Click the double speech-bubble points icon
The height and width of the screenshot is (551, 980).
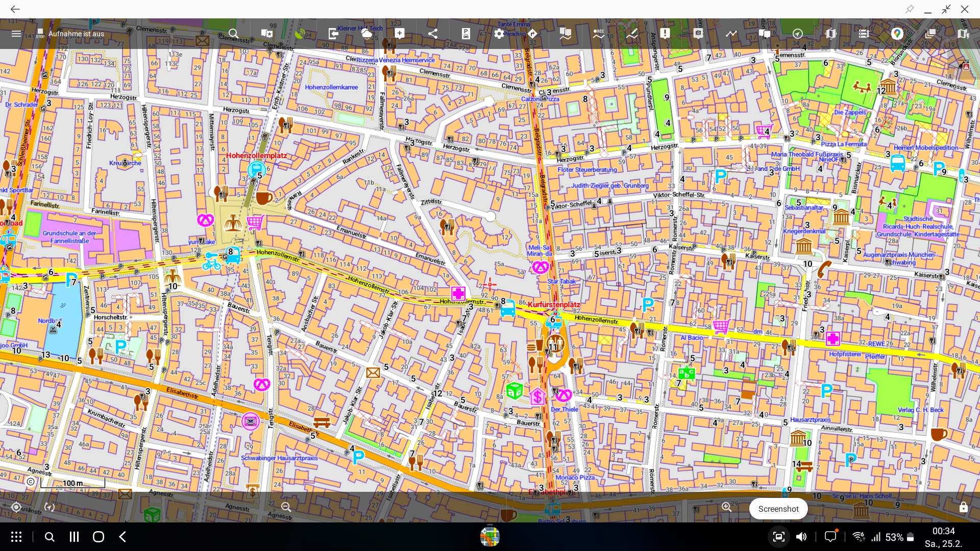[x=764, y=34]
